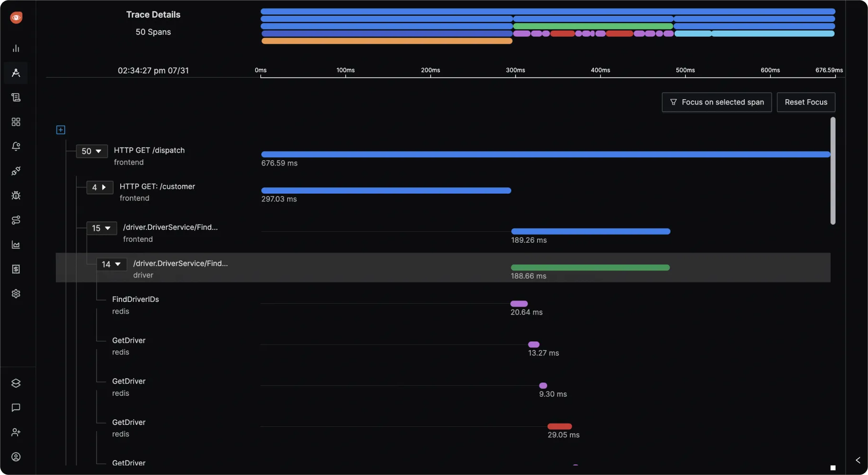Screen dimensions: 868x475
Task: Collapse the 15 spans dropdown under frontend
Action: click(x=101, y=228)
